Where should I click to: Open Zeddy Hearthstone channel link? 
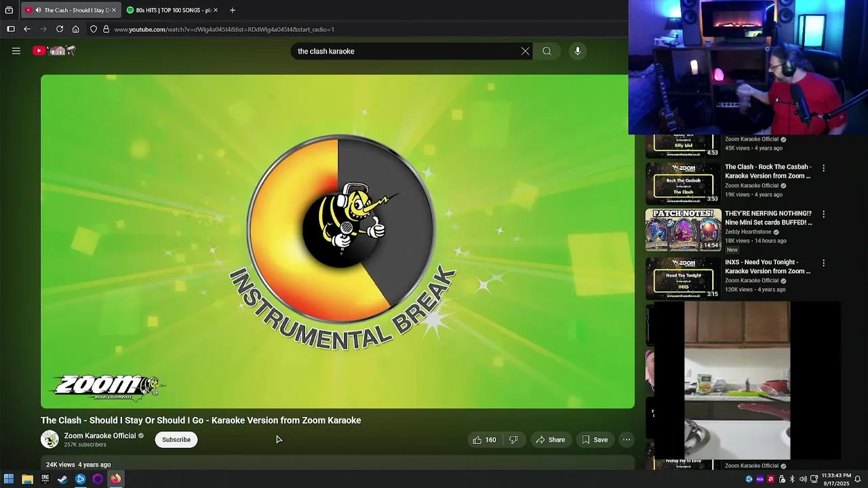[748, 232]
